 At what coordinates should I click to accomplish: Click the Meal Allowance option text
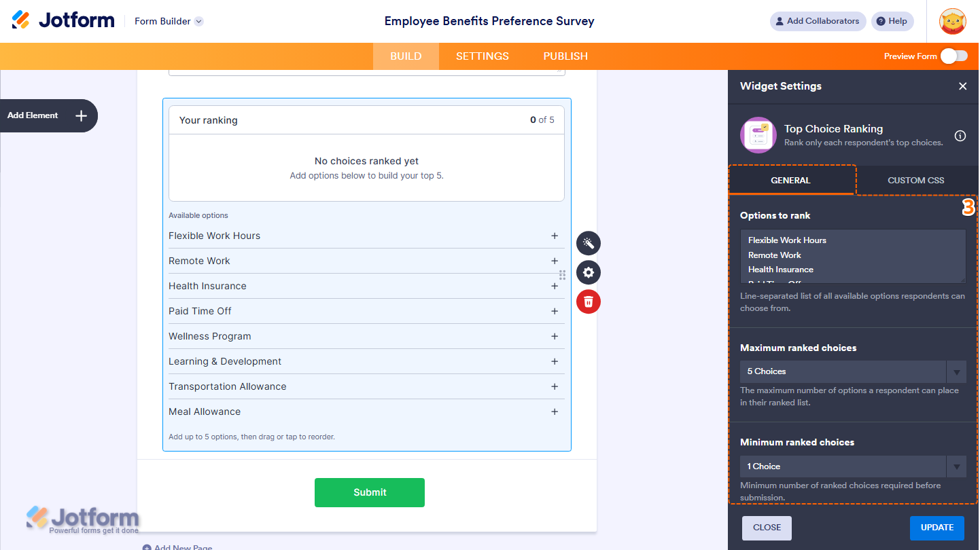[x=205, y=411]
